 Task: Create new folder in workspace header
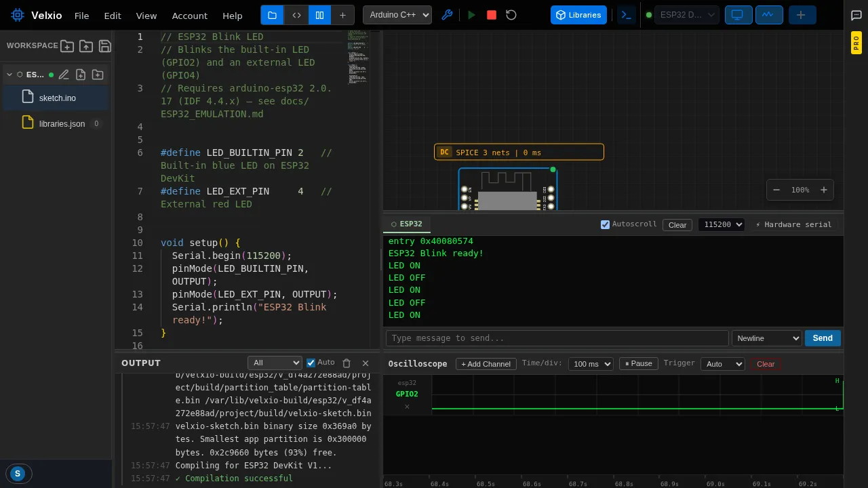pyautogui.click(x=67, y=46)
